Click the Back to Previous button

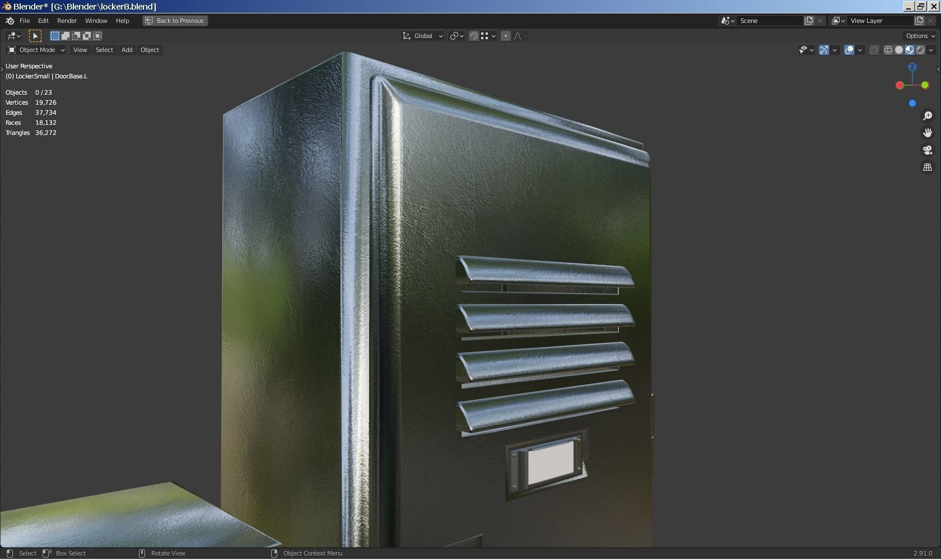coord(175,21)
